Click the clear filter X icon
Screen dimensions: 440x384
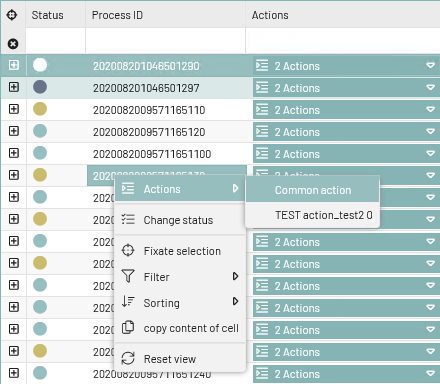pos(13,44)
